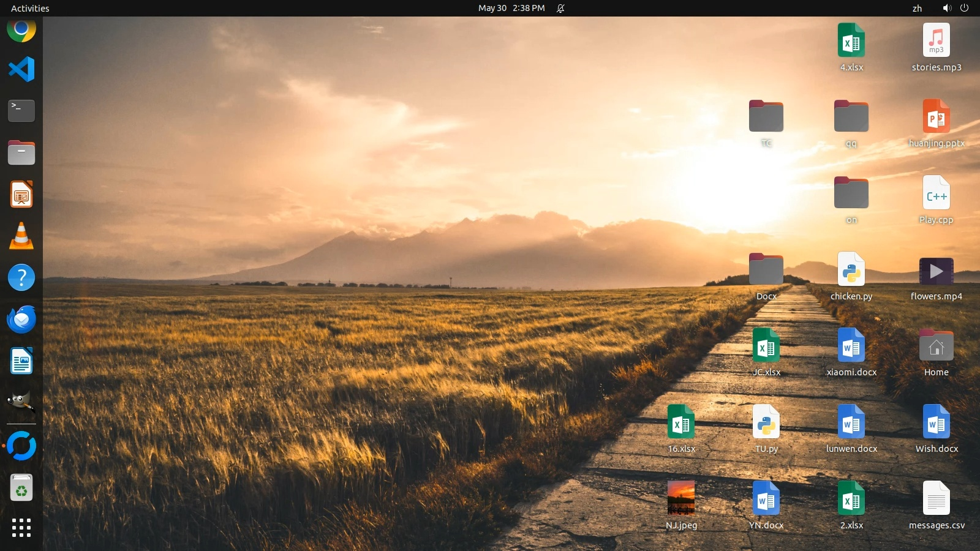Open VLC media player in dock
The image size is (980, 551).
click(21, 236)
